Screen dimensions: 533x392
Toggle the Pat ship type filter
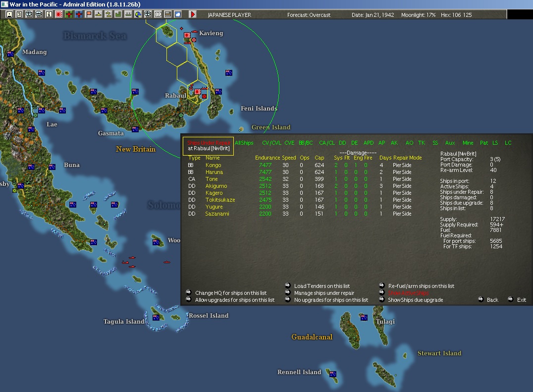(x=483, y=143)
